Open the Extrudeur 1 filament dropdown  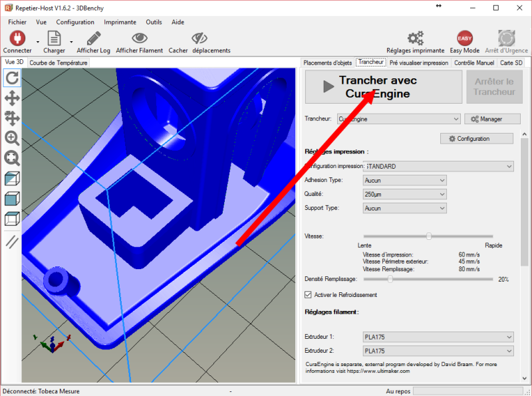(438, 337)
